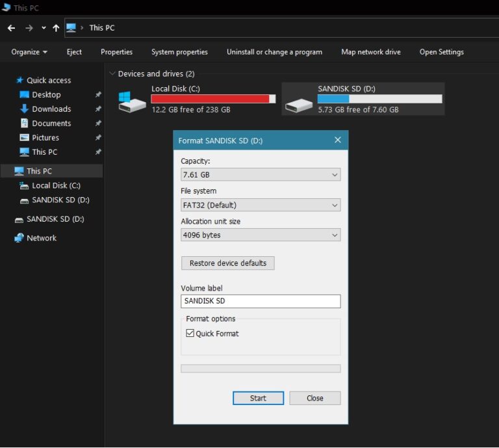The width and height of the screenshot is (499, 448).
Task: Click Map network drive in toolbar
Action: (x=371, y=52)
